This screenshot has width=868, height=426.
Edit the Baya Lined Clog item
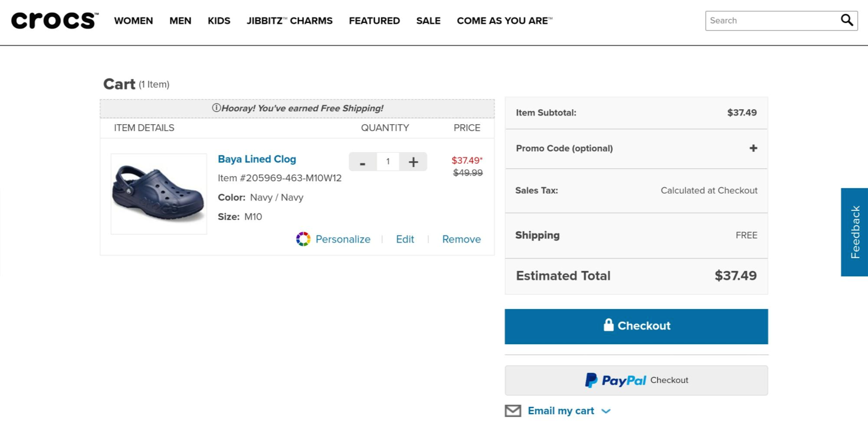405,239
